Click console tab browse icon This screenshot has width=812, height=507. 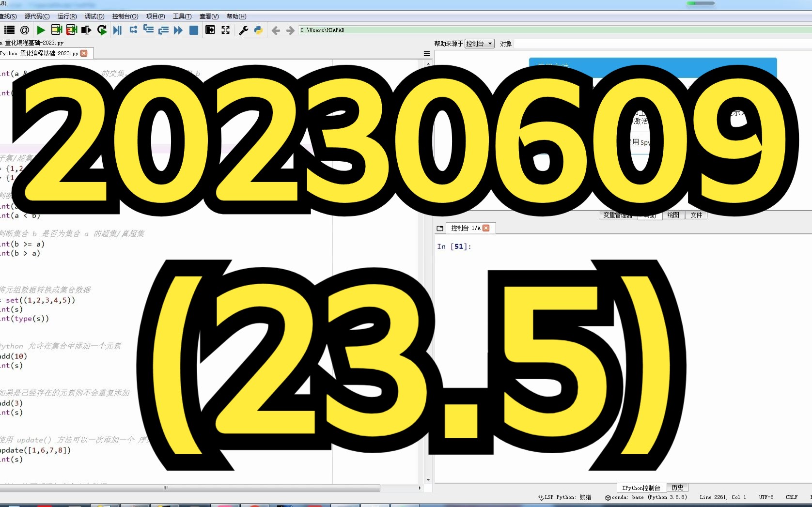click(x=440, y=228)
